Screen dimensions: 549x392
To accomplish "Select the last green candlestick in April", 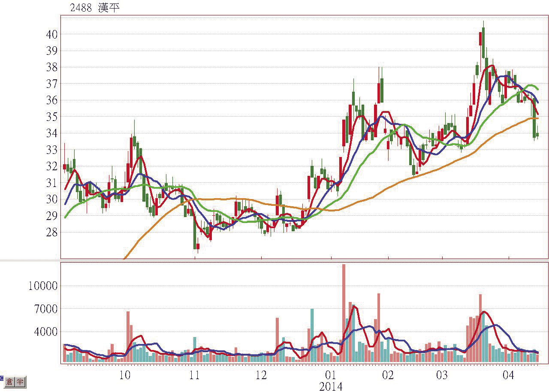I will pyautogui.click(x=537, y=135).
